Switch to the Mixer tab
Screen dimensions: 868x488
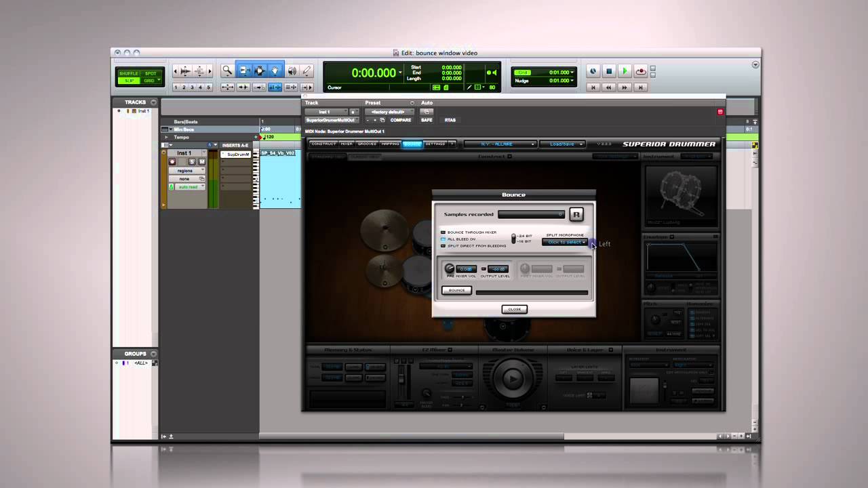pyautogui.click(x=347, y=144)
